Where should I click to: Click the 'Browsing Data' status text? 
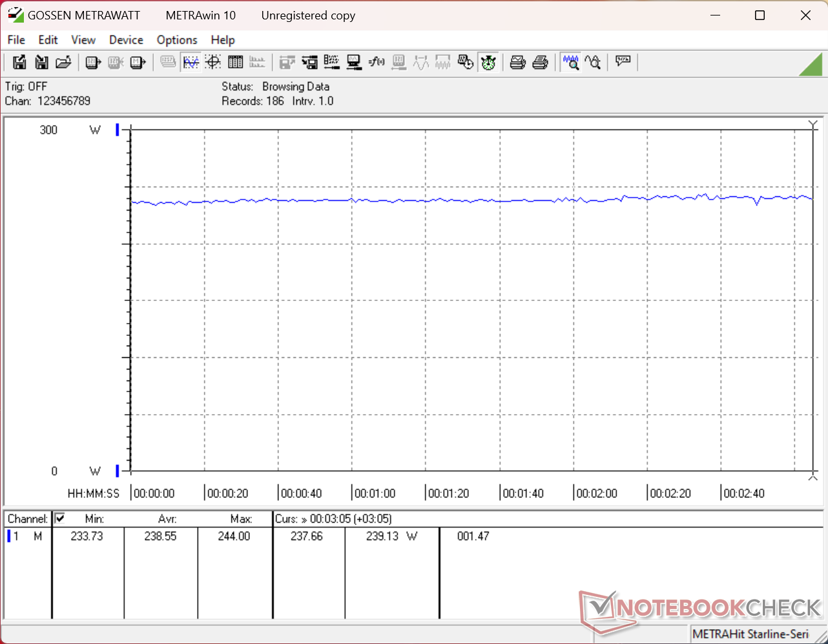point(296,87)
